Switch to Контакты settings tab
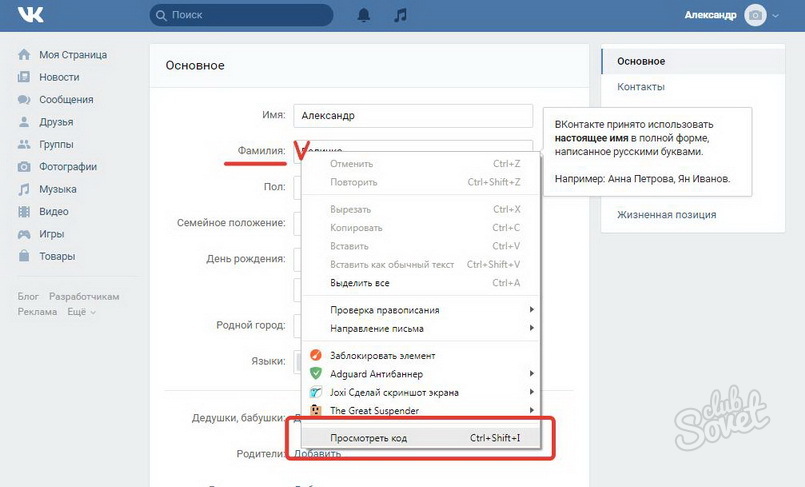805x487 pixels. coord(641,87)
